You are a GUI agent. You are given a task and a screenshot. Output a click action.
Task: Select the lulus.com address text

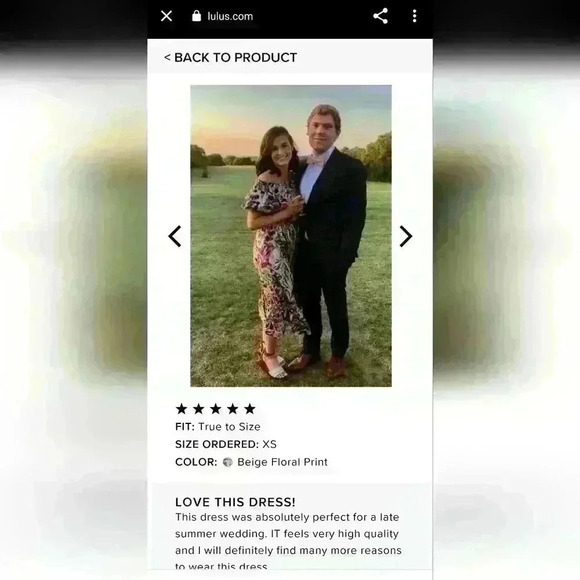pos(230,16)
